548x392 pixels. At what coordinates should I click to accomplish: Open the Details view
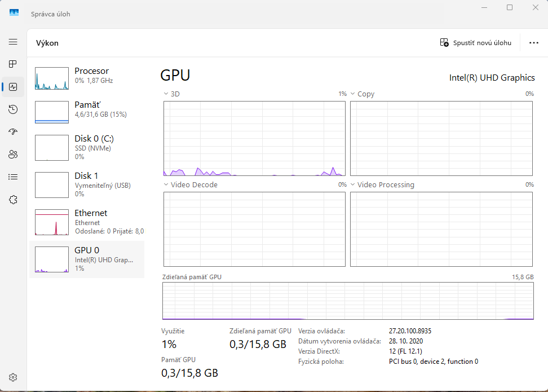[13, 177]
